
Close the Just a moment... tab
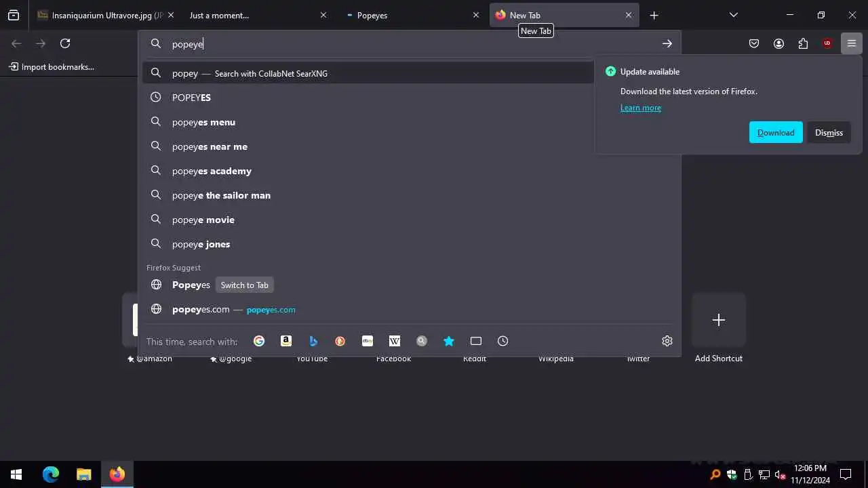pyautogui.click(x=323, y=15)
